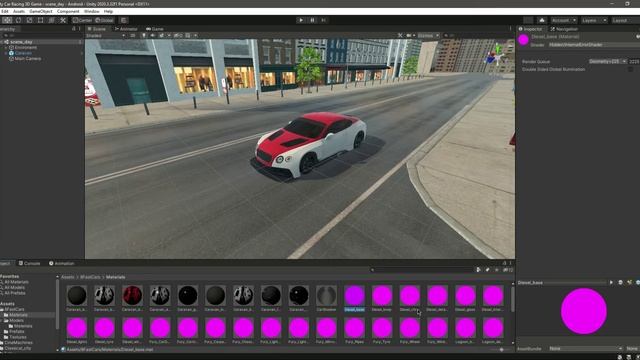Open the Render Queue dropdown

607,61
